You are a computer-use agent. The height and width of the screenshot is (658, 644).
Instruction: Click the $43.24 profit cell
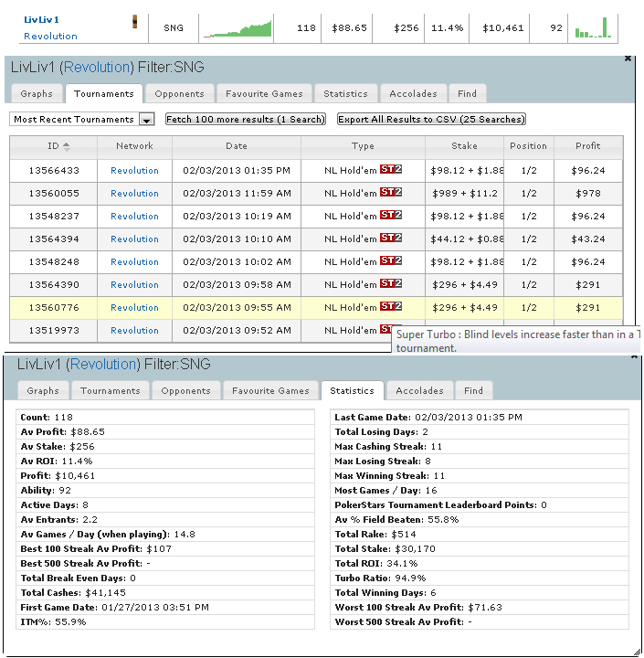point(588,239)
